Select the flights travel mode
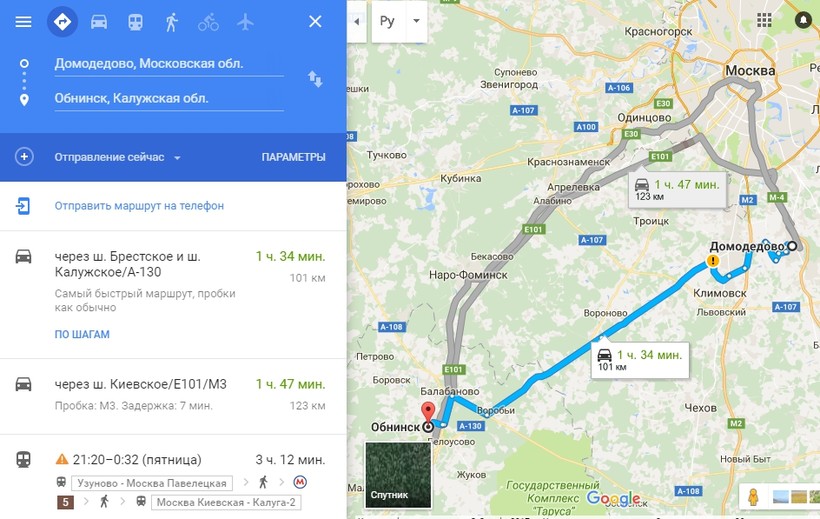Image resolution: width=820 pixels, height=519 pixels. (x=245, y=21)
